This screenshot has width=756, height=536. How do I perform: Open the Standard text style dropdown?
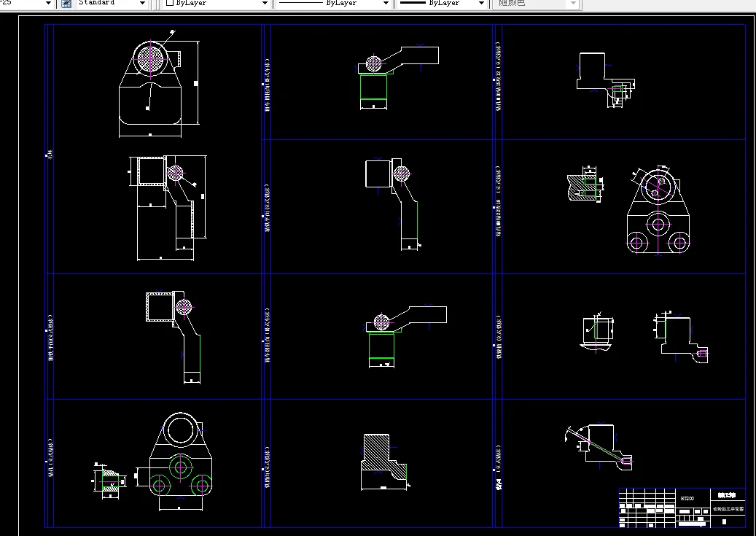click(111, 4)
